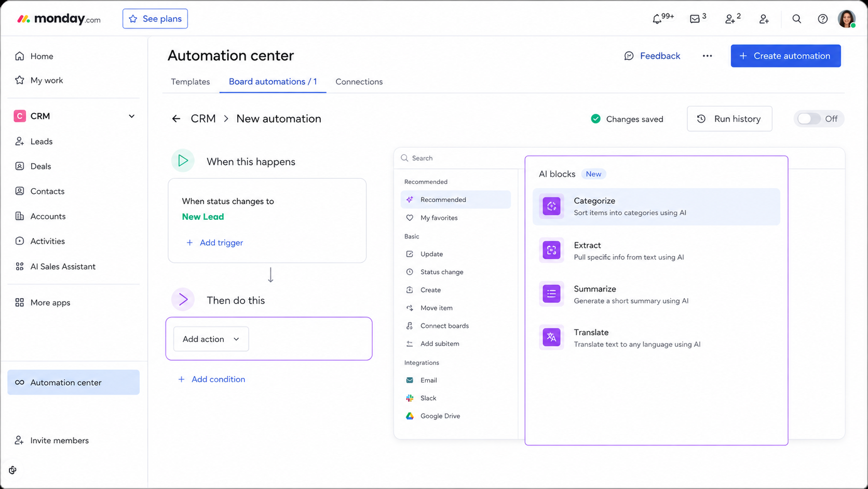
Task: Click the monday.com logo
Action: [x=59, y=19]
